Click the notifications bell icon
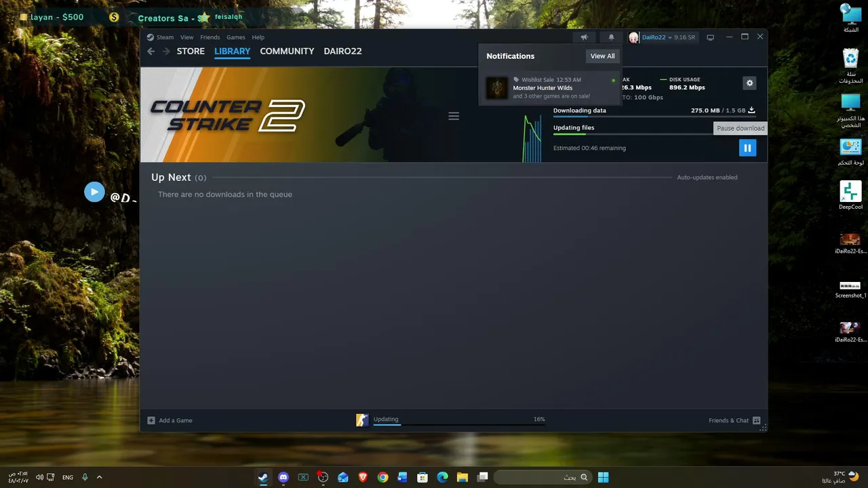Image resolution: width=868 pixels, height=488 pixels. click(x=611, y=37)
